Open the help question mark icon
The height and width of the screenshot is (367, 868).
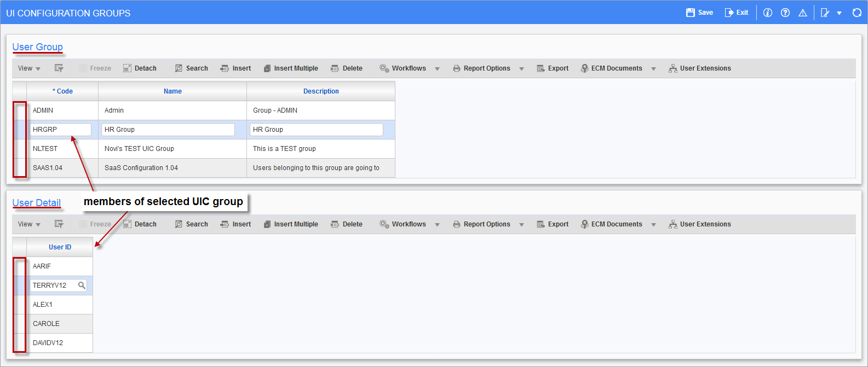tap(785, 13)
